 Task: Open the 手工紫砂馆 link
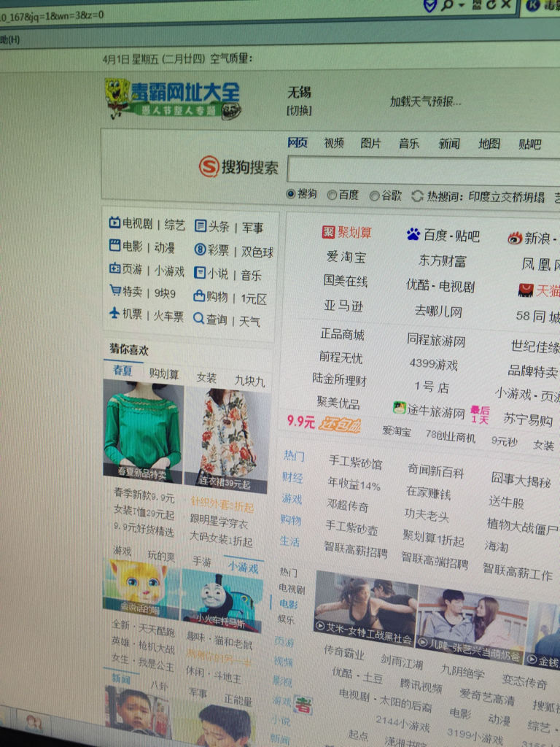click(355, 461)
